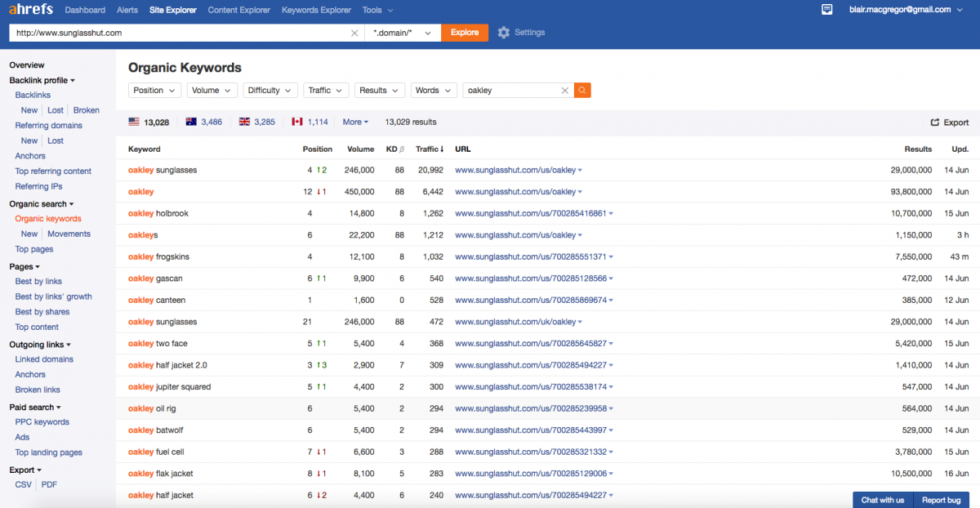Open Best by links' growth

pos(54,296)
